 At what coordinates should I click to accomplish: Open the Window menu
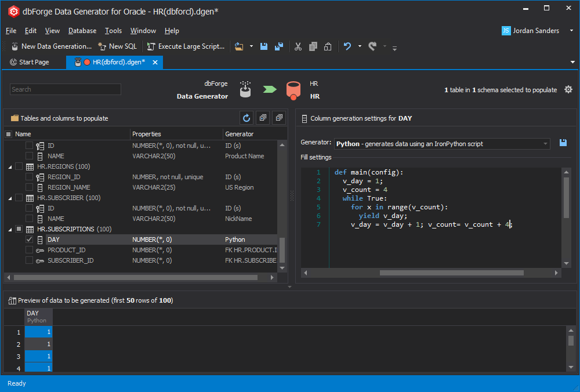click(143, 31)
